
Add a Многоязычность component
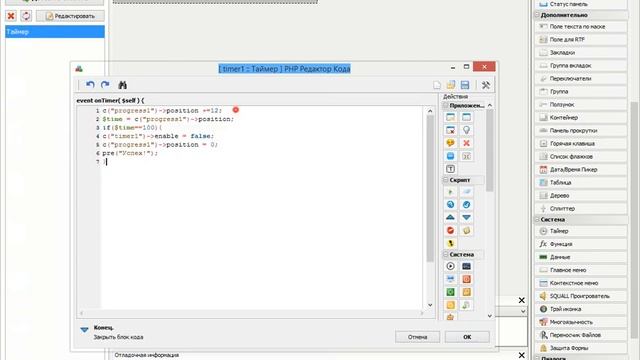(581, 322)
